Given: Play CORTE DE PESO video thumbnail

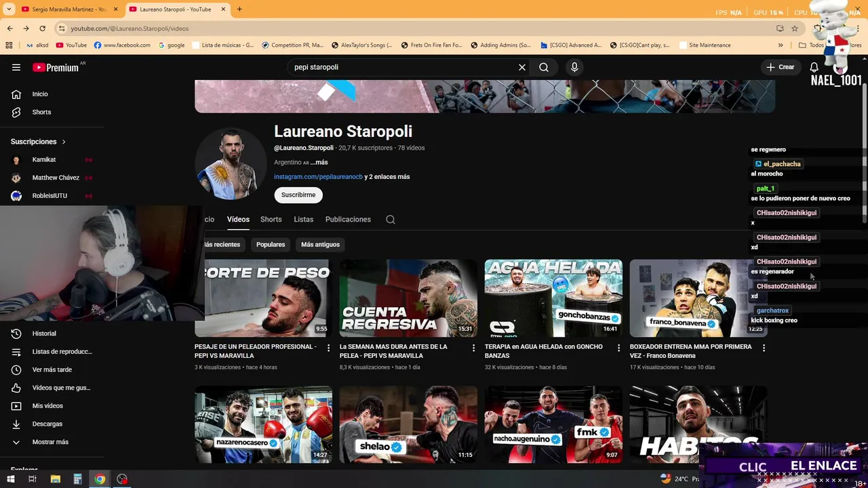Looking at the screenshot, I should (263, 298).
